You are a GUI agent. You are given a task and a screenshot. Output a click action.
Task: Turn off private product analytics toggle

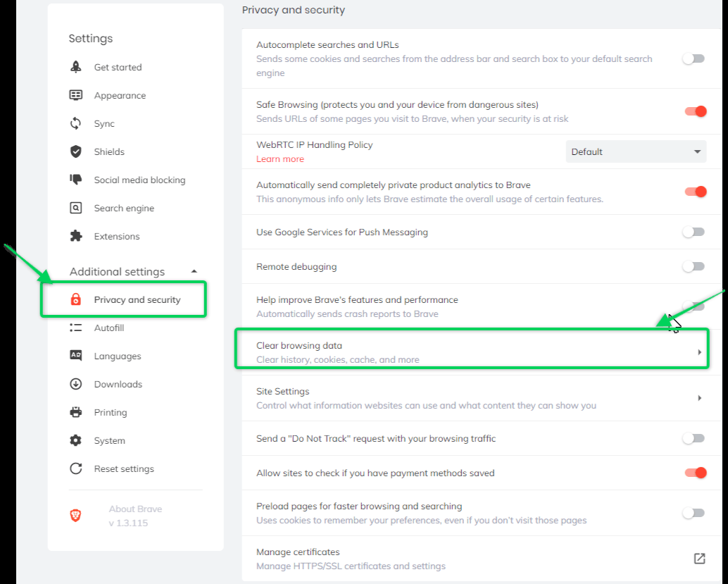(x=696, y=192)
